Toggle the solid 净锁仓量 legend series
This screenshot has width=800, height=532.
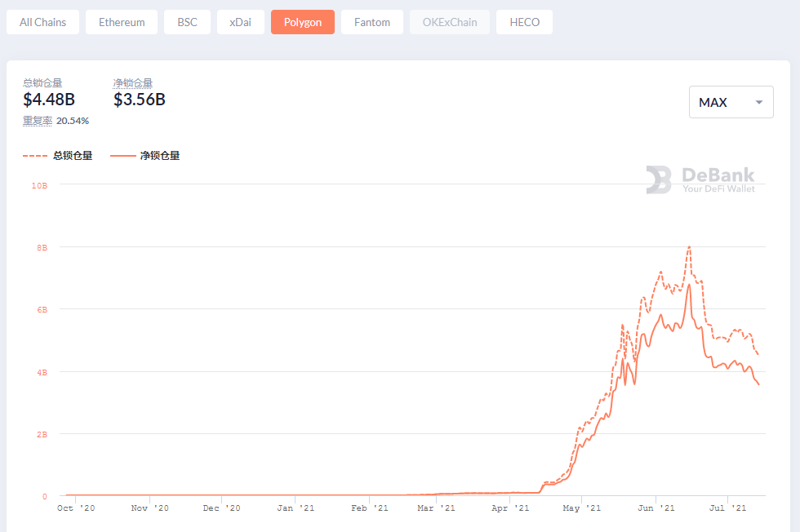coord(144,156)
